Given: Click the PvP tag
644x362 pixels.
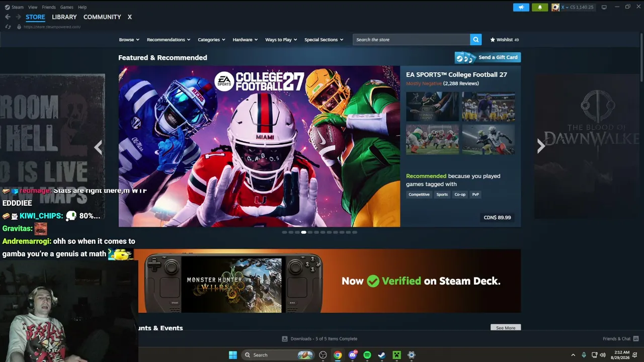Looking at the screenshot, I should pos(475,195).
